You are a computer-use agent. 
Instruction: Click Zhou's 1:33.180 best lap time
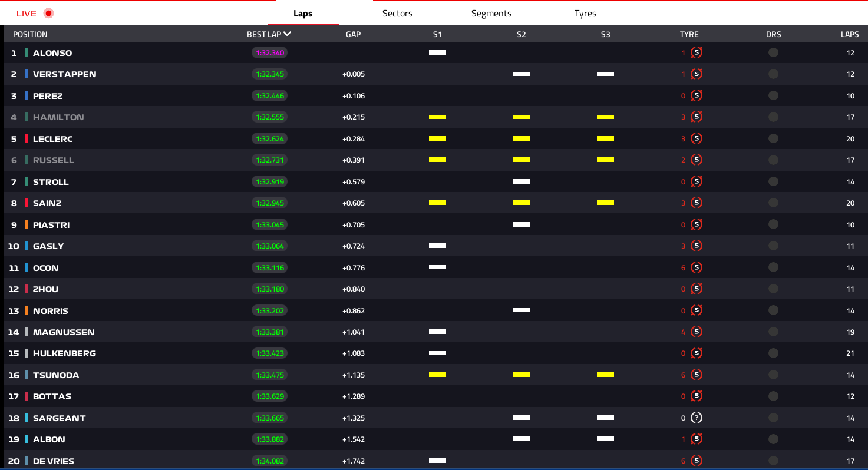tap(270, 289)
